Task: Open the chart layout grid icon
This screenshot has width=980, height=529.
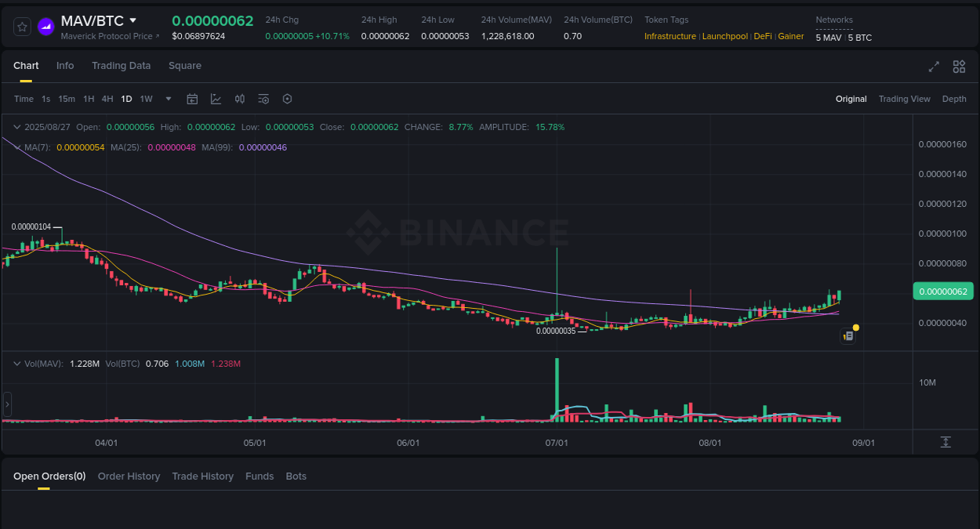Action: point(959,67)
